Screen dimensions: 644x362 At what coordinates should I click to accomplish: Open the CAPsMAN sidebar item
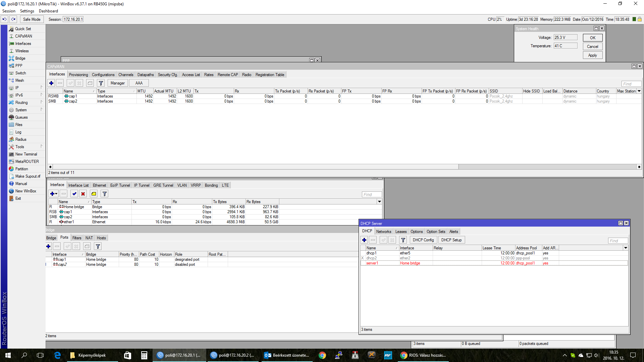[x=23, y=36]
